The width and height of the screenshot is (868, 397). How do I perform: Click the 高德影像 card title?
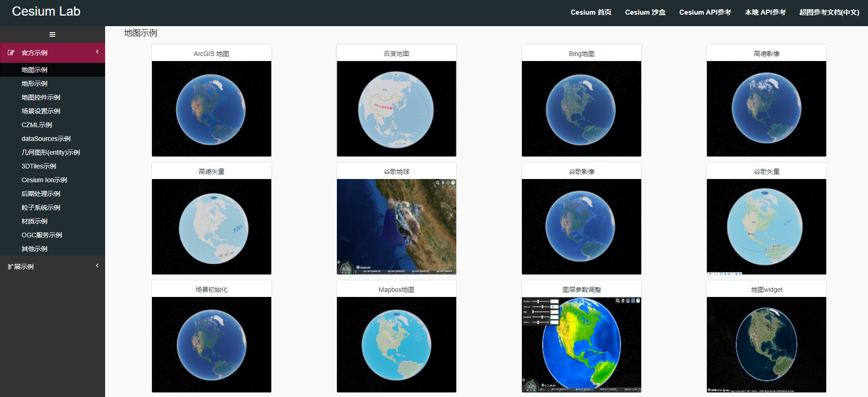(x=767, y=54)
